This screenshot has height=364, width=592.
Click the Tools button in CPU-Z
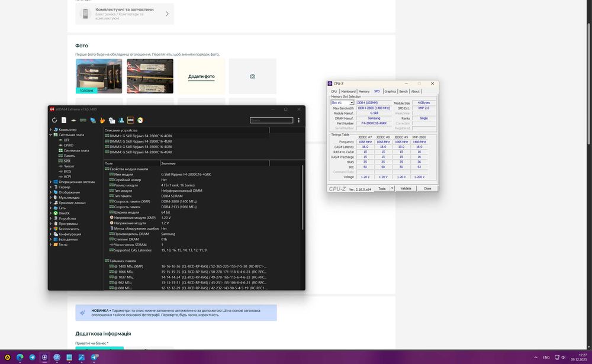click(x=382, y=188)
